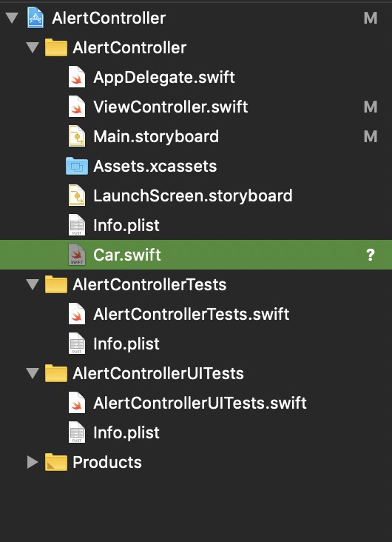Collapse the AlertControllerUITests group triangle

[x=33, y=373]
